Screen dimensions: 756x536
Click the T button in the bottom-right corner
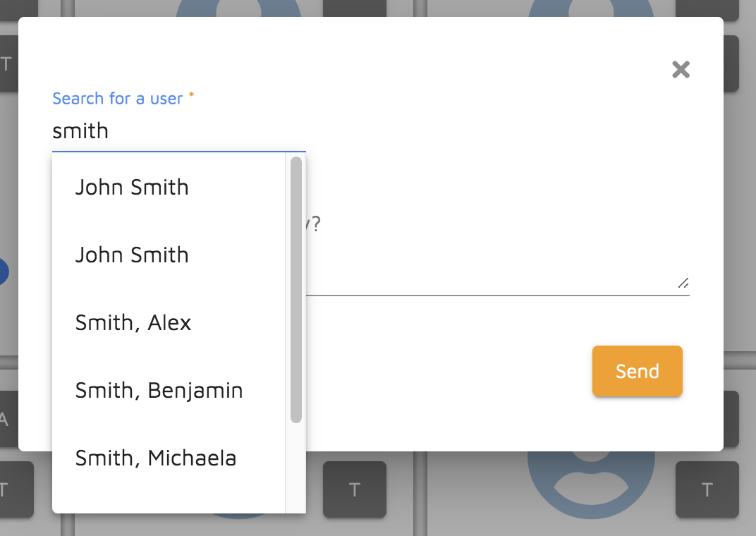click(x=707, y=489)
